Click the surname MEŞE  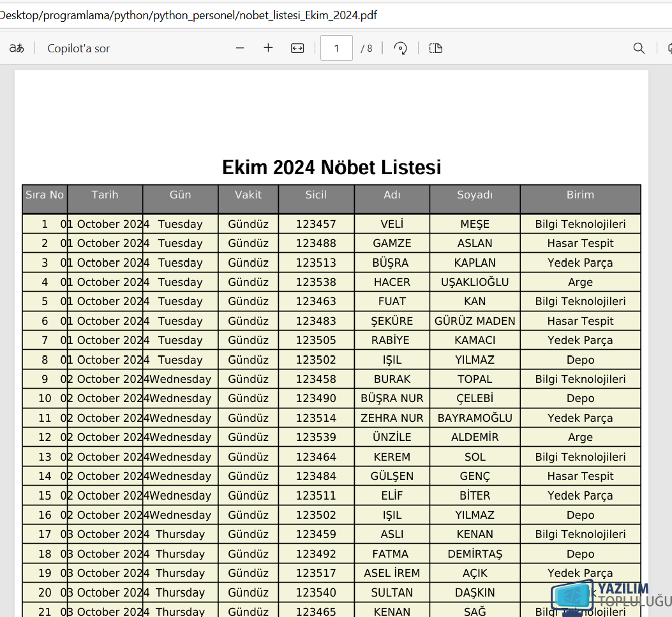[475, 224]
